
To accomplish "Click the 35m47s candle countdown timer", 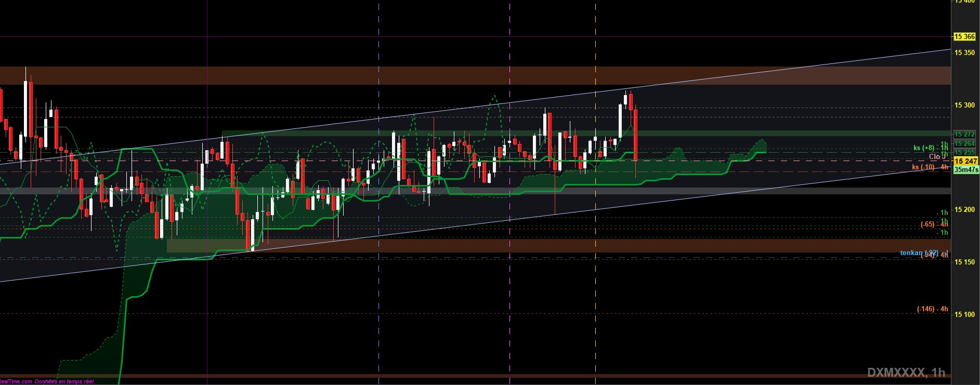I will [x=966, y=169].
